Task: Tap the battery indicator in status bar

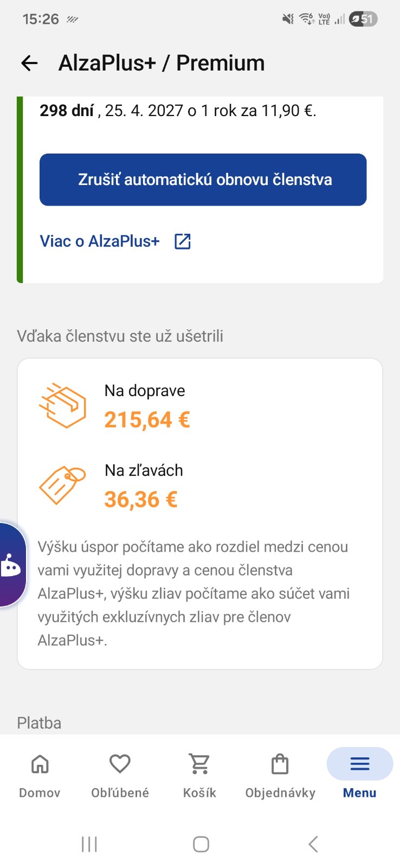Action: point(363,20)
